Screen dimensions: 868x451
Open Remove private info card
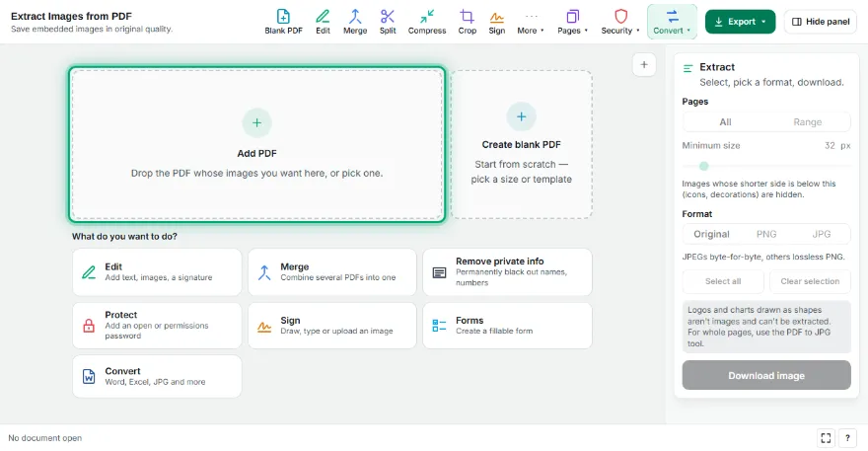point(507,272)
